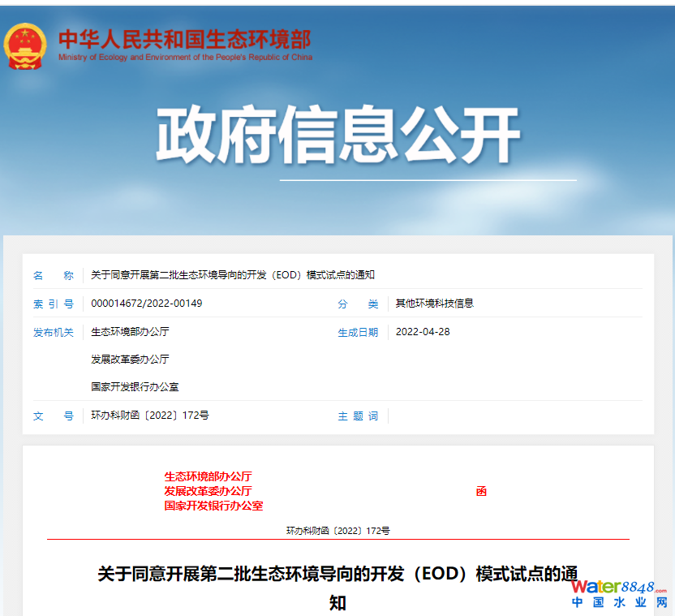This screenshot has width=675, height=616.
Task: Select the 环办科财函 document number in table
Action: pos(150,416)
